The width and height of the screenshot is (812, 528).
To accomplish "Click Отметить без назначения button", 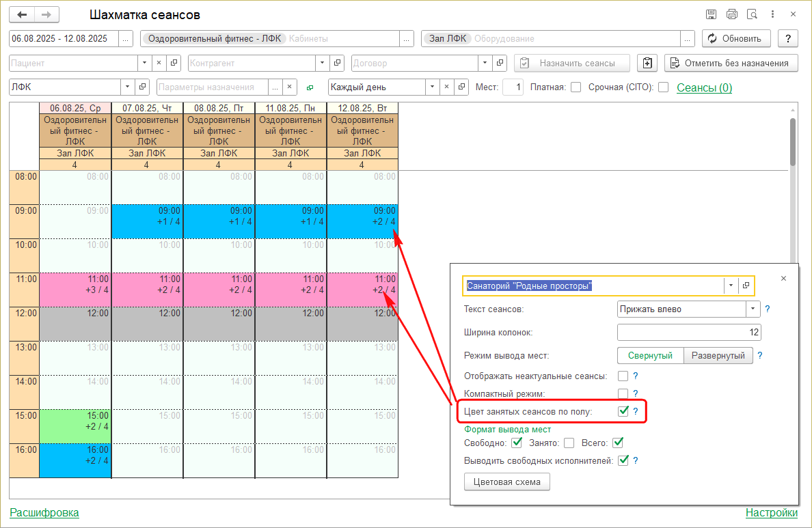I will 731,63.
